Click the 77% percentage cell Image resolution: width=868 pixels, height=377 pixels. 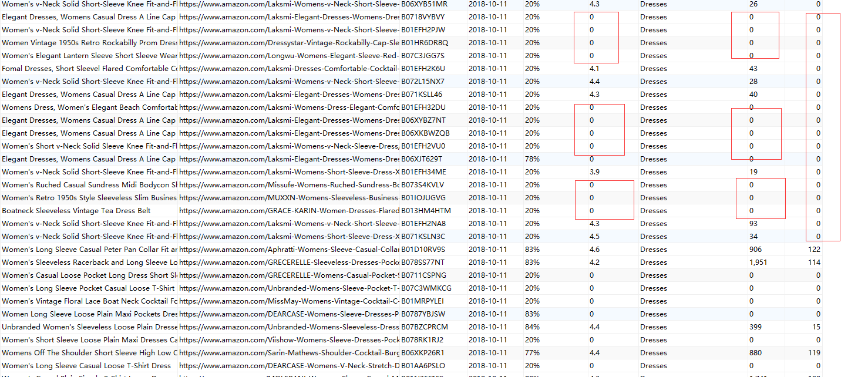coord(532,352)
